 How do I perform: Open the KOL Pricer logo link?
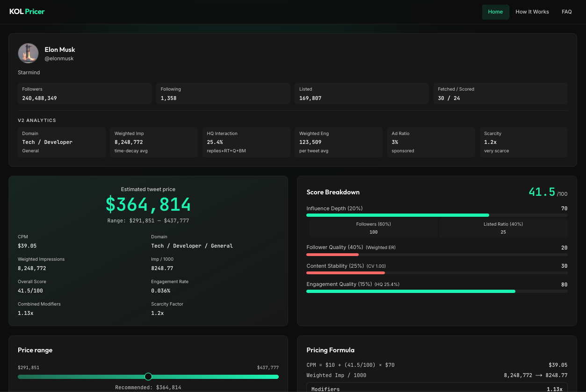(27, 12)
